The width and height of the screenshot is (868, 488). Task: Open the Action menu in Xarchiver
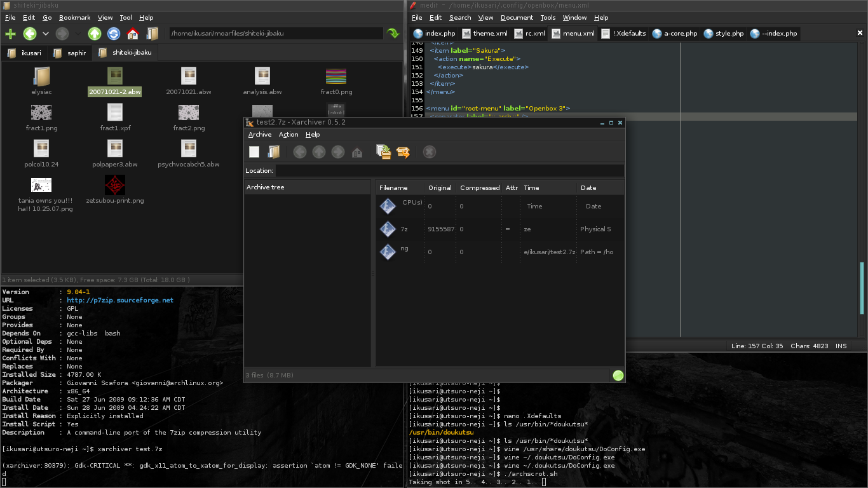288,135
